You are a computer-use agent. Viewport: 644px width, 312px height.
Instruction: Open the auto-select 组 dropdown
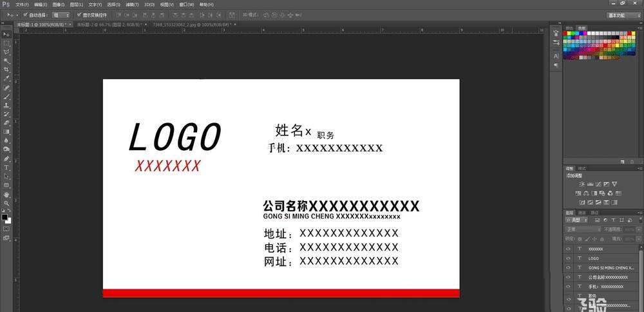[x=61, y=15]
